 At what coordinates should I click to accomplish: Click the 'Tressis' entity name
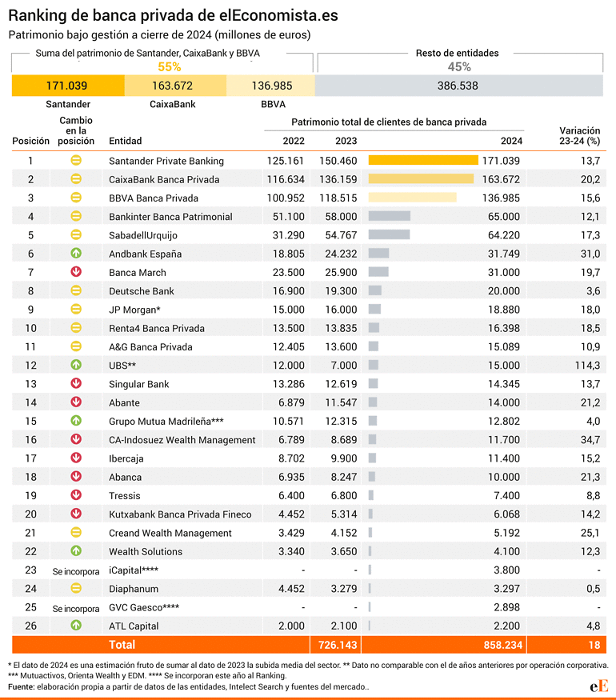(125, 496)
